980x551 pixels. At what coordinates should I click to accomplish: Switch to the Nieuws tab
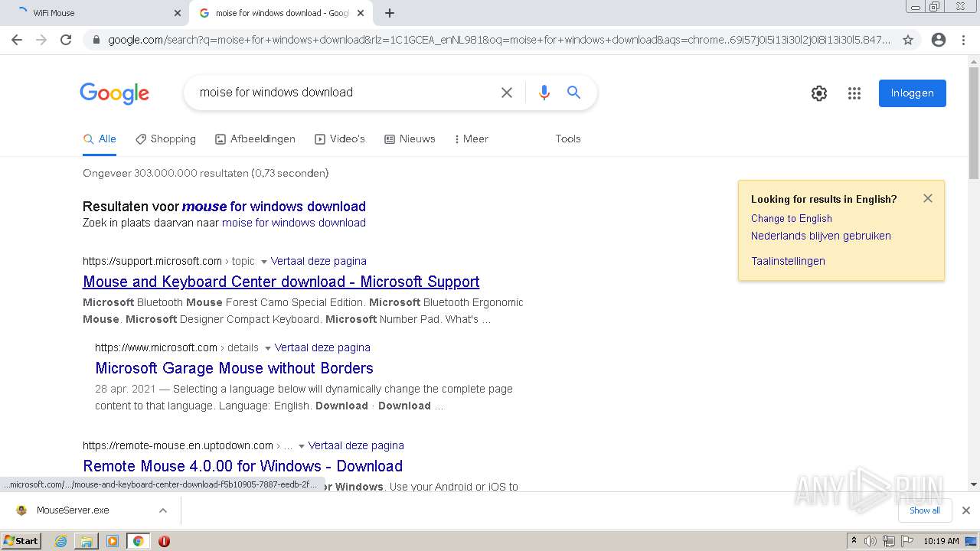tap(410, 139)
